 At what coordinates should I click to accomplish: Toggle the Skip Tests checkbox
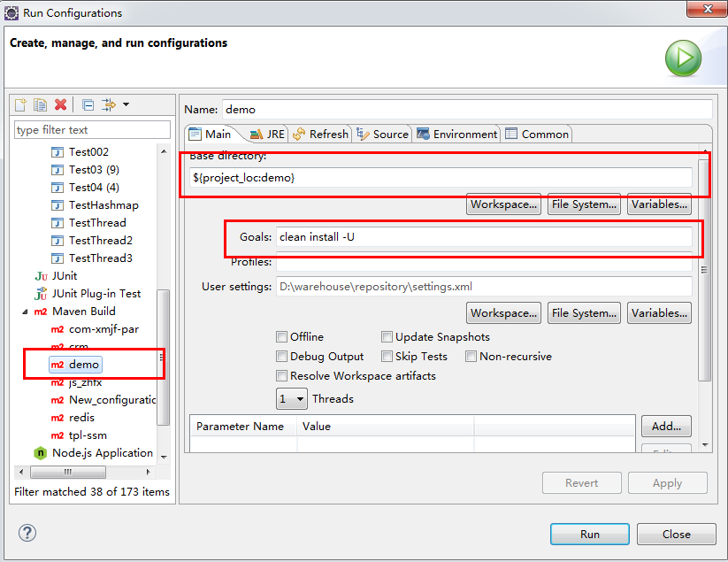(387, 356)
